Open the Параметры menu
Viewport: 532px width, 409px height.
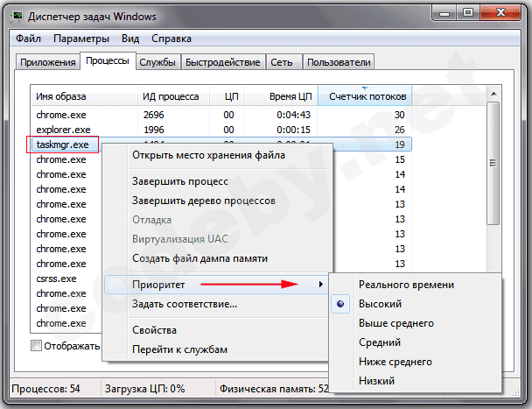81,39
